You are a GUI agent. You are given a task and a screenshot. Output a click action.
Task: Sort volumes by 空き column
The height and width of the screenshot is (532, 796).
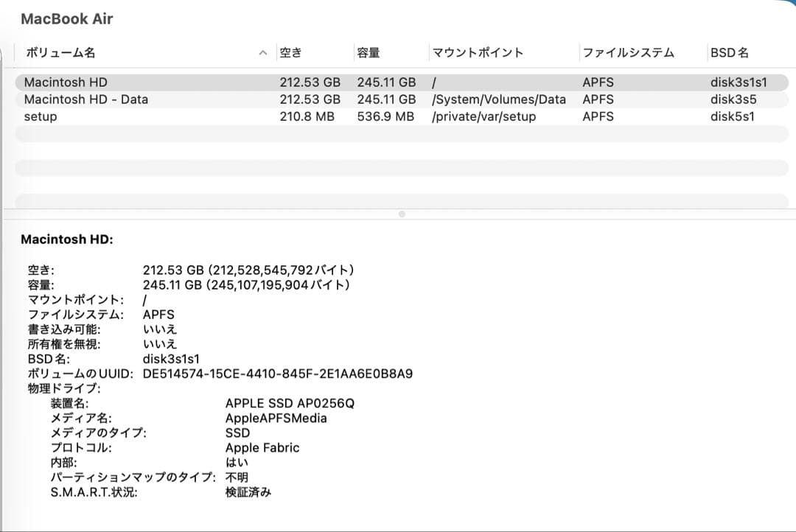tap(292, 52)
